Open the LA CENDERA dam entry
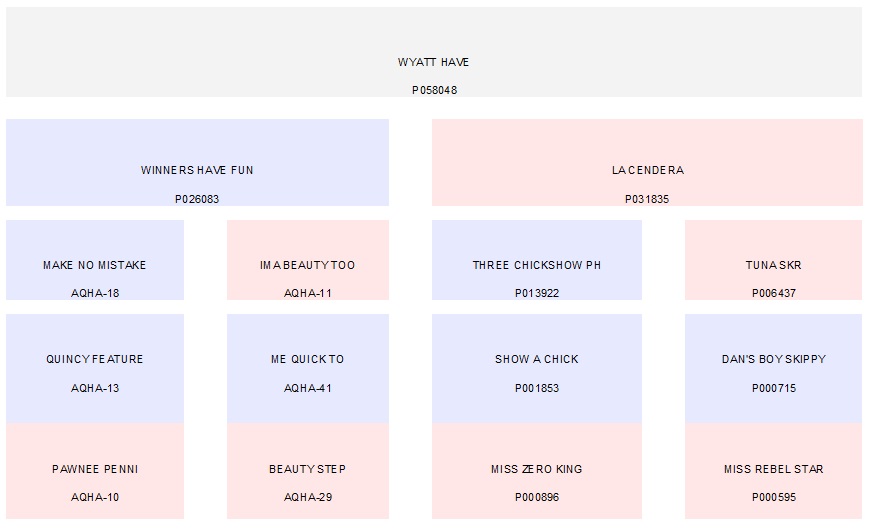873x529 pixels. [x=647, y=162]
